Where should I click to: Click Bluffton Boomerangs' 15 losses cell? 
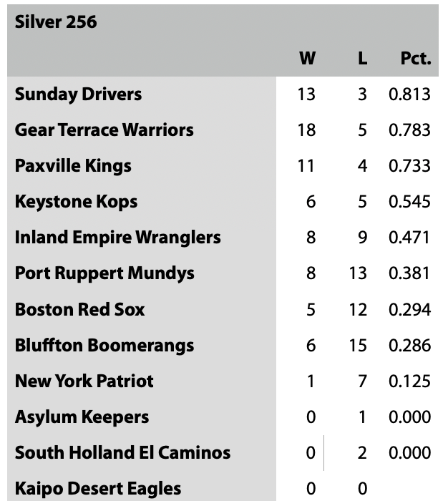358,345
